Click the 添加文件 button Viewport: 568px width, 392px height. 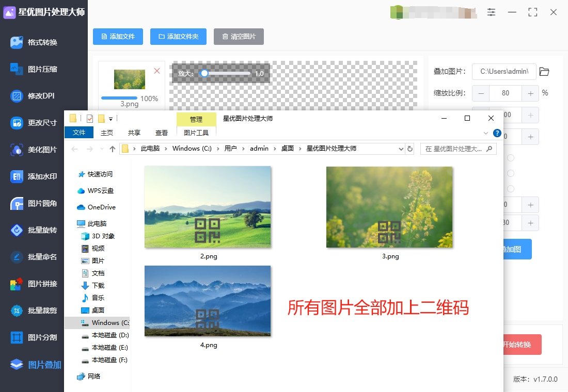tap(118, 37)
